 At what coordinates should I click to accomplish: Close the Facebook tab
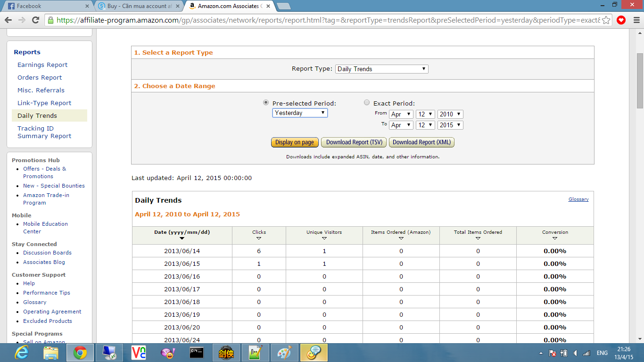click(x=87, y=6)
